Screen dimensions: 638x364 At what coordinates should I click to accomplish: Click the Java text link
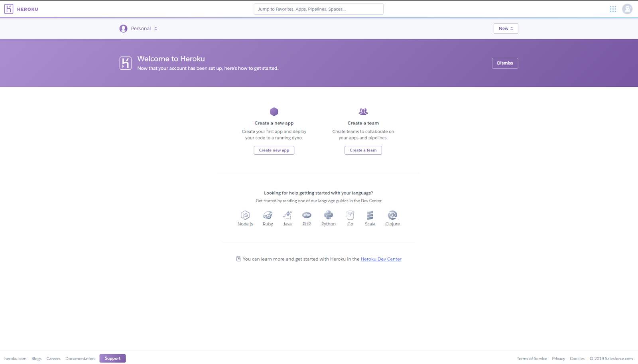287,224
